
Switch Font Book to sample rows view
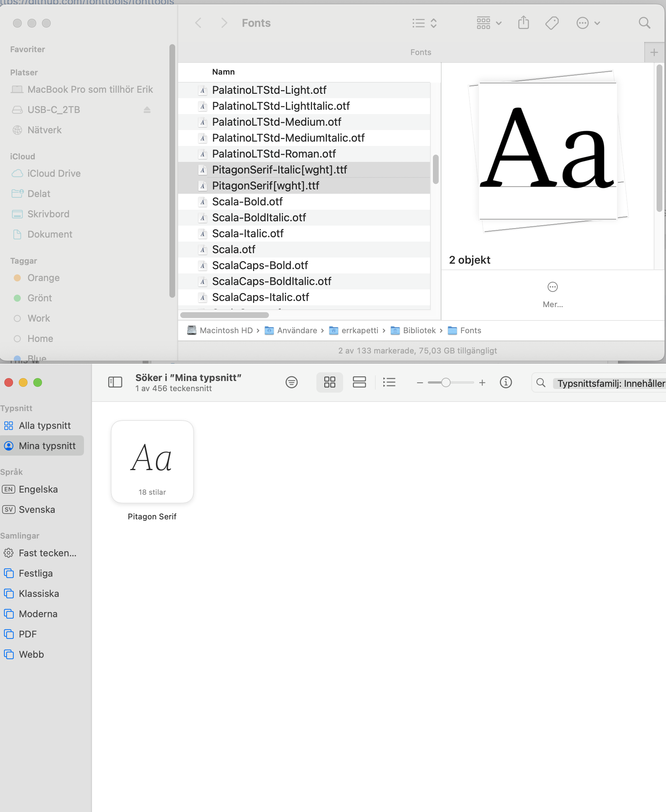359,382
